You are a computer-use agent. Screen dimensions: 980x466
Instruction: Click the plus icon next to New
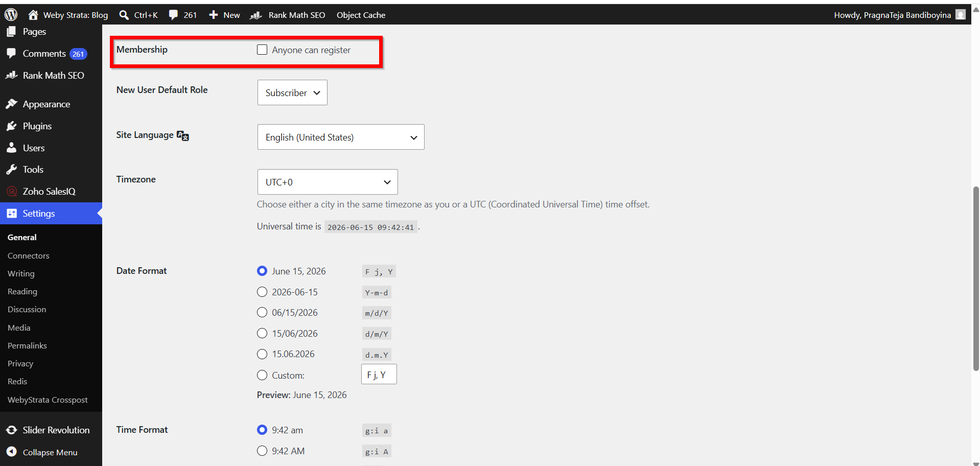[214, 15]
